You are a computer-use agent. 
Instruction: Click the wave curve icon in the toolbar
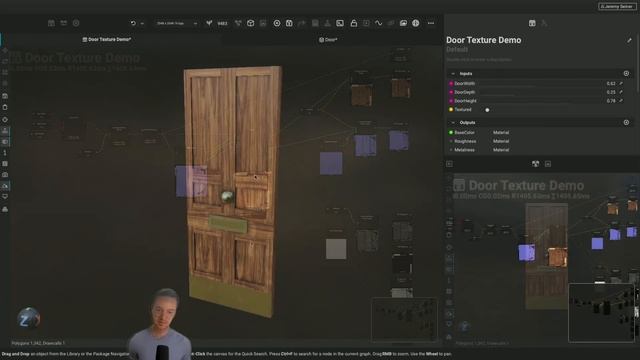coord(378,23)
